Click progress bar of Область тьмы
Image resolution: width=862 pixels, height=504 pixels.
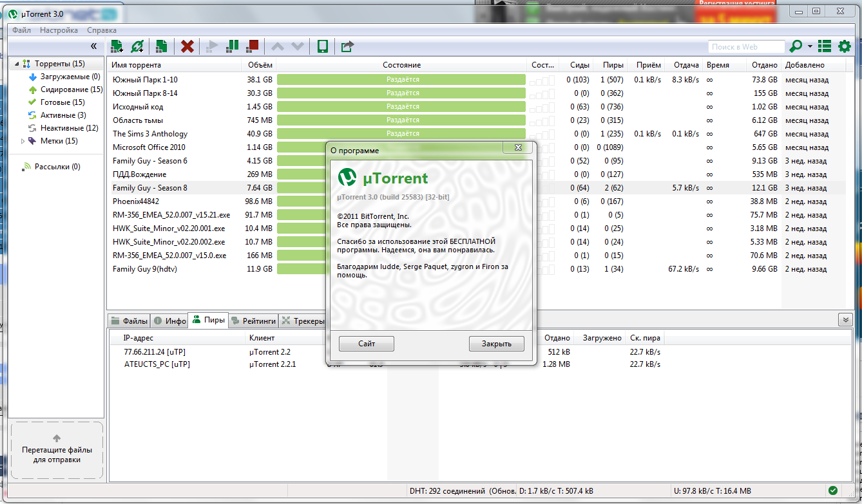click(x=401, y=120)
